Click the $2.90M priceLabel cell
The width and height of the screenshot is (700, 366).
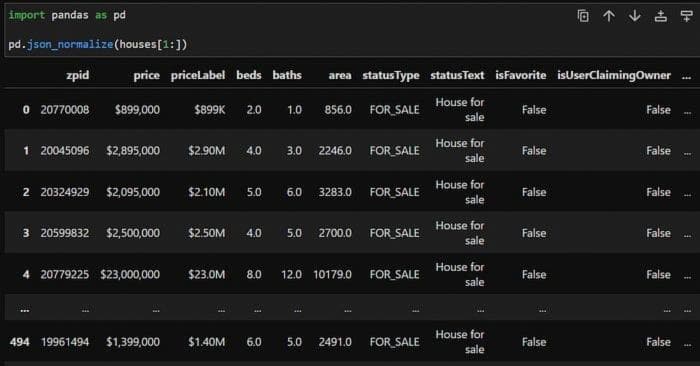pyautogui.click(x=207, y=151)
